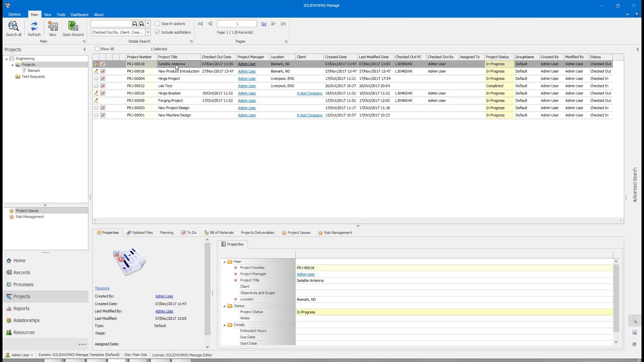The image size is (644, 362).
Task: Collapse the Engineering tree node
Action: [x=7, y=59]
